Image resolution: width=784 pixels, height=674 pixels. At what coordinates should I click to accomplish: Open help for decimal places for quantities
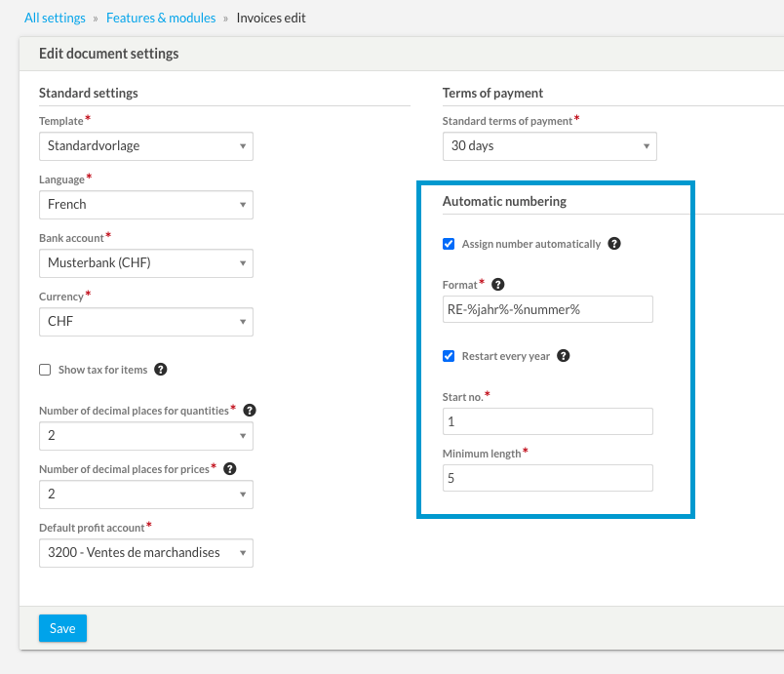pyautogui.click(x=250, y=411)
